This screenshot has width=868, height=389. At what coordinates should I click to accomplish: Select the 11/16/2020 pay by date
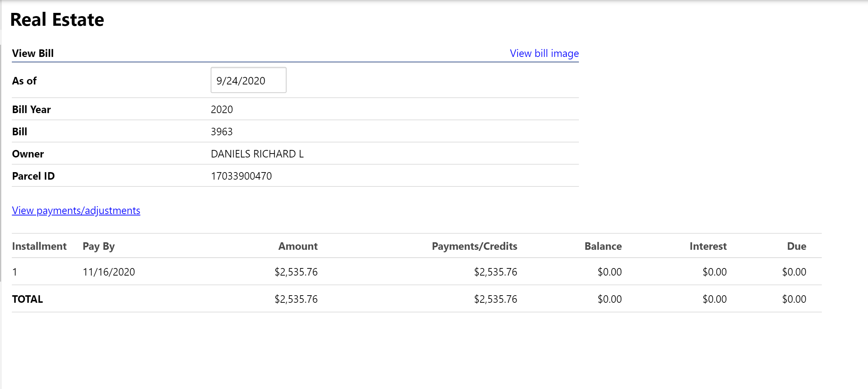pyautogui.click(x=109, y=272)
